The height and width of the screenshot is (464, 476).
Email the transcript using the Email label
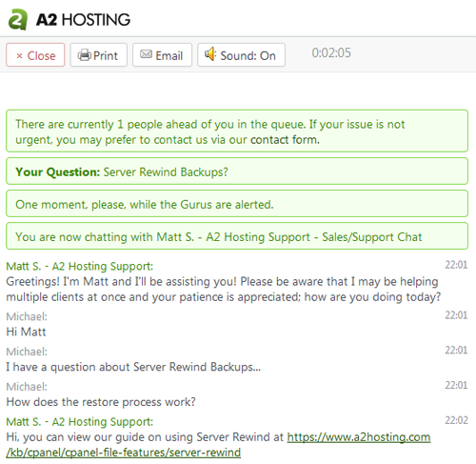coord(169,56)
